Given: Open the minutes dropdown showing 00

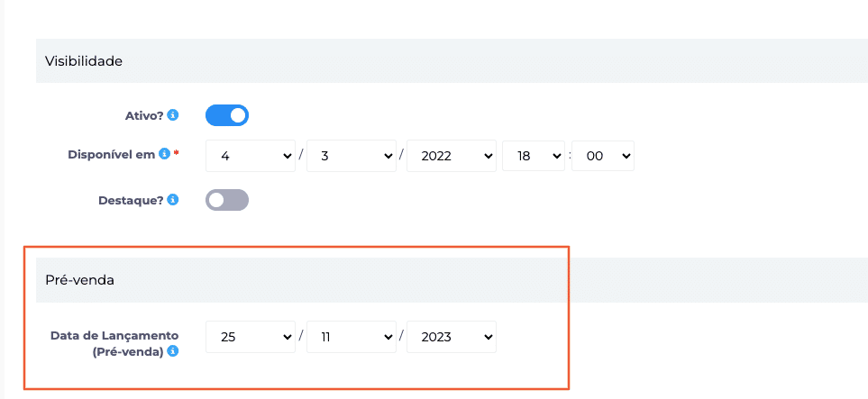Looking at the screenshot, I should (x=603, y=156).
